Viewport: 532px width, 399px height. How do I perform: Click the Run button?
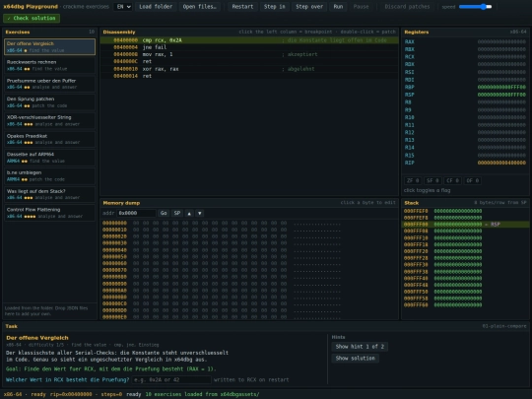pyautogui.click(x=338, y=7)
